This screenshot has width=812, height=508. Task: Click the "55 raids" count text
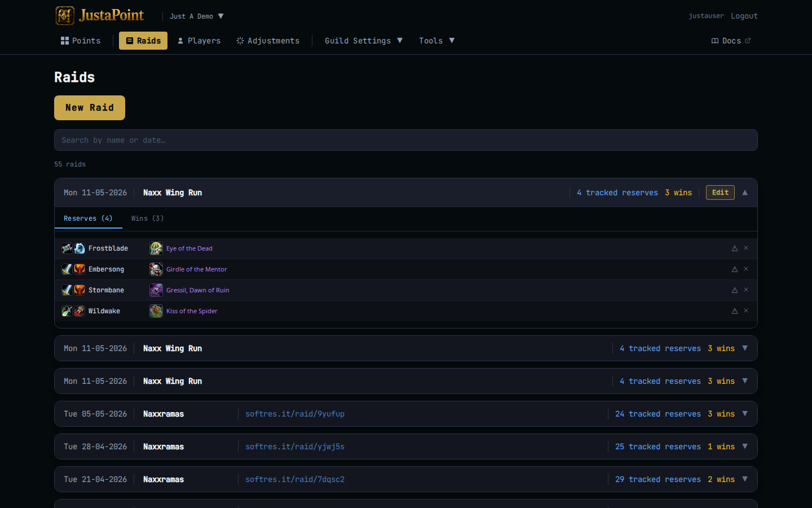pyautogui.click(x=70, y=164)
